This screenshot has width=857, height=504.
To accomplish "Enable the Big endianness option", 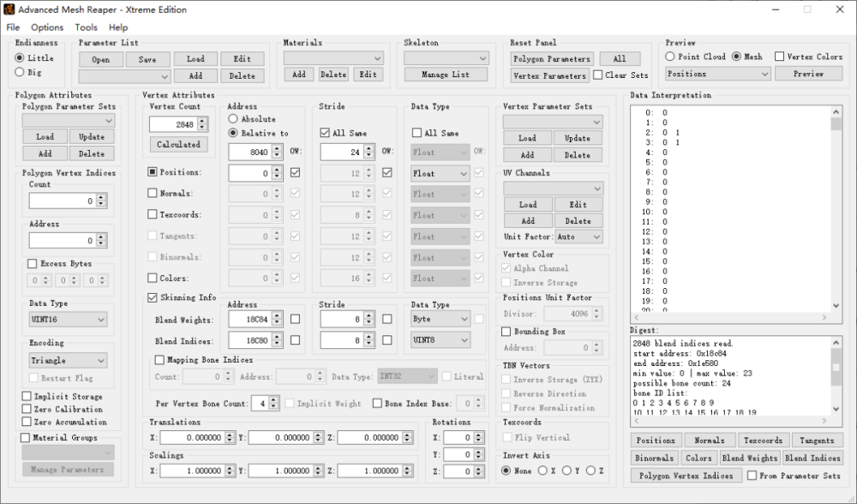I will [x=21, y=73].
